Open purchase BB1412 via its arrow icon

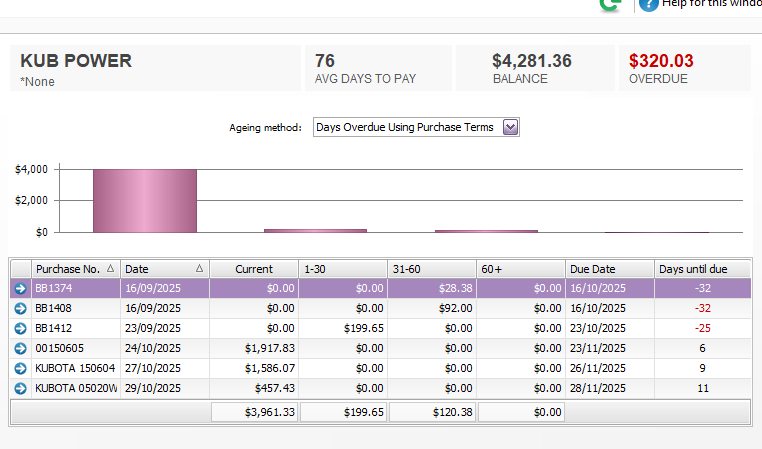click(x=20, y=328)
